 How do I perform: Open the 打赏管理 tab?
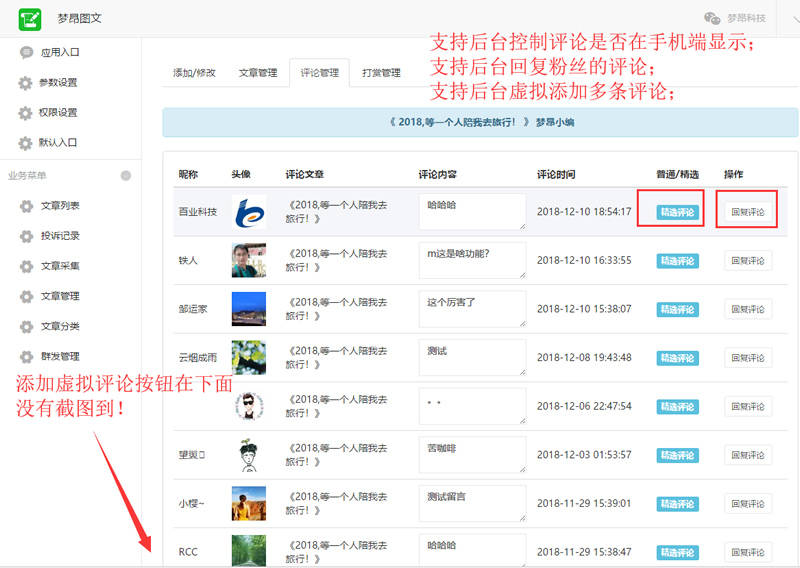[381, 73]
